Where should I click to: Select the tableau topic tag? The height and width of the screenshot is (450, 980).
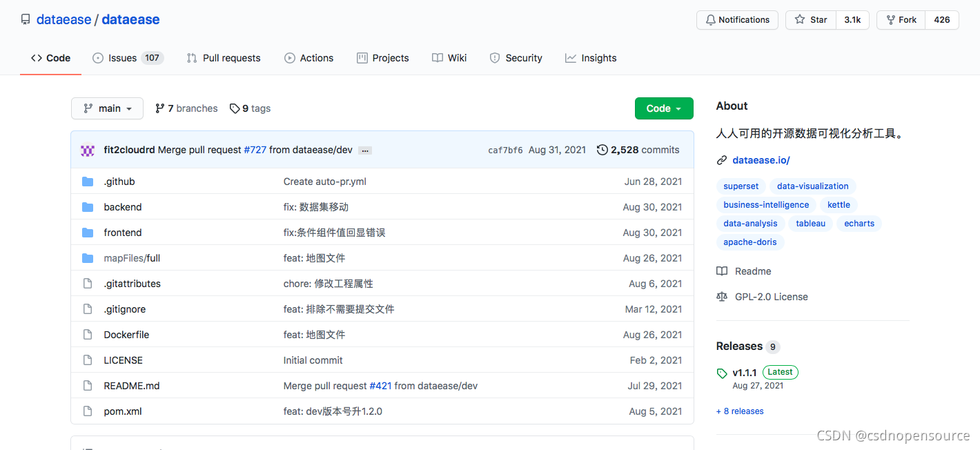click(811, 224)
